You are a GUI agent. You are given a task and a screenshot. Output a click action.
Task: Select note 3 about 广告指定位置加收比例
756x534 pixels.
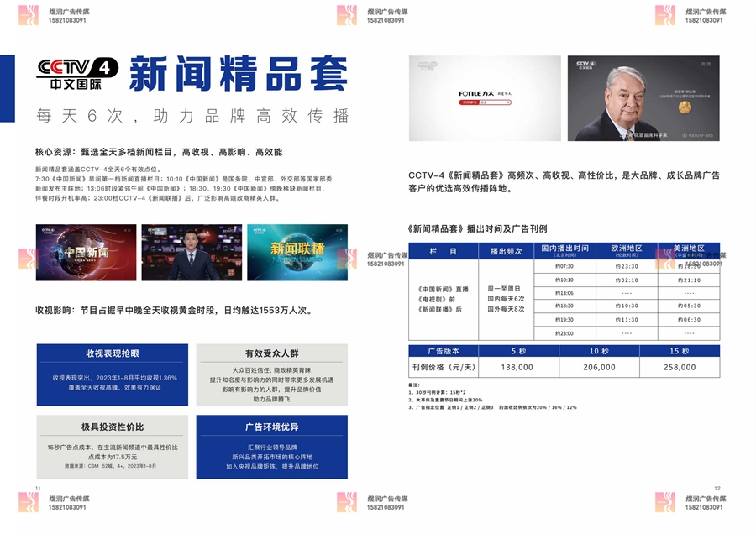tap(492, 407)
